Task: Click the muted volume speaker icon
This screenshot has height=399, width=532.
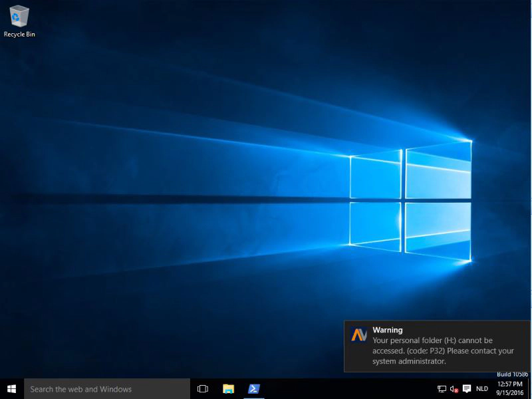Action: pyautogui.click(x=454, y=389)
